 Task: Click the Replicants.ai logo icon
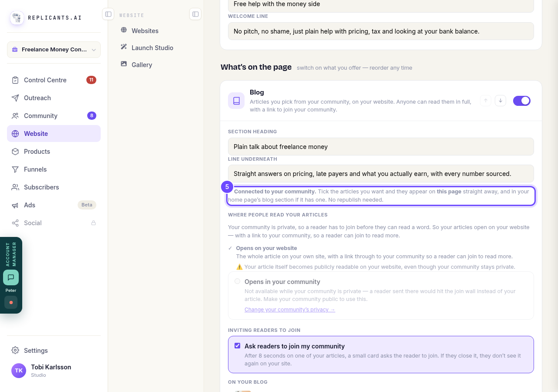(17, 18)
